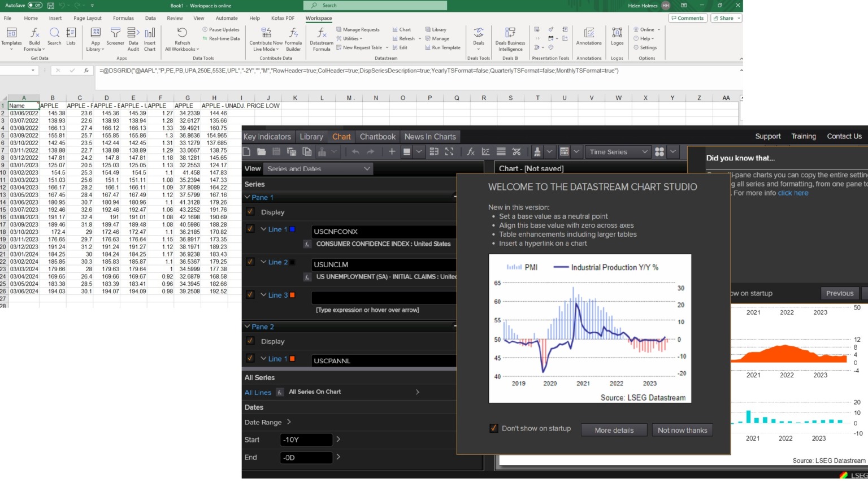The height and width of the screenshot is (491, 868).
Task: Open the Formulas ribbon tab
Action: [x=123, y=18]
